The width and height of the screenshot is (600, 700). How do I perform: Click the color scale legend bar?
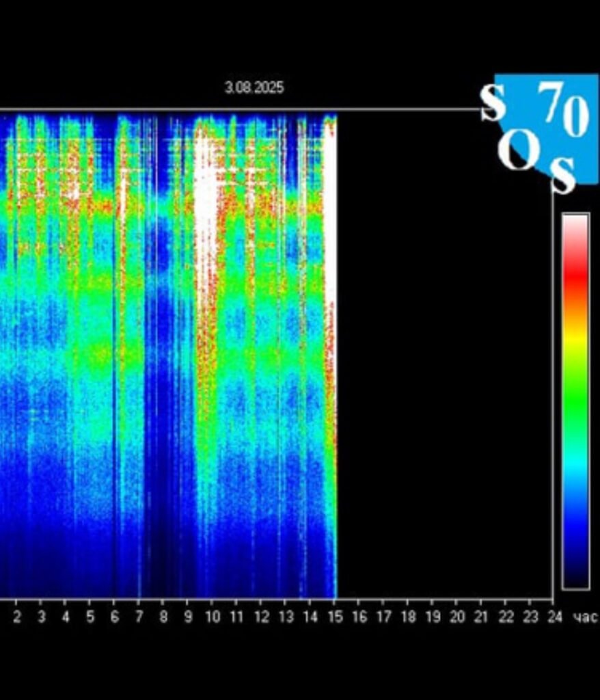coord(576,402)
